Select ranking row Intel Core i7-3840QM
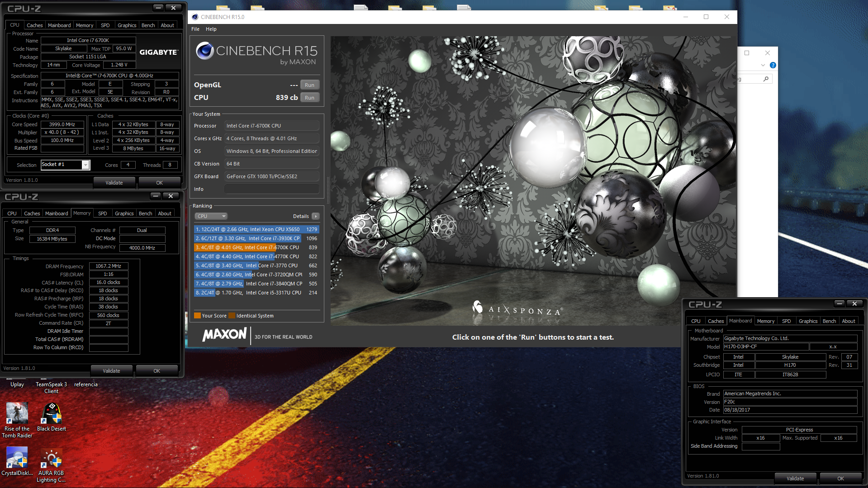Image resolution: width=868 pixels, height=488 pixels. (x=256, y=284)
